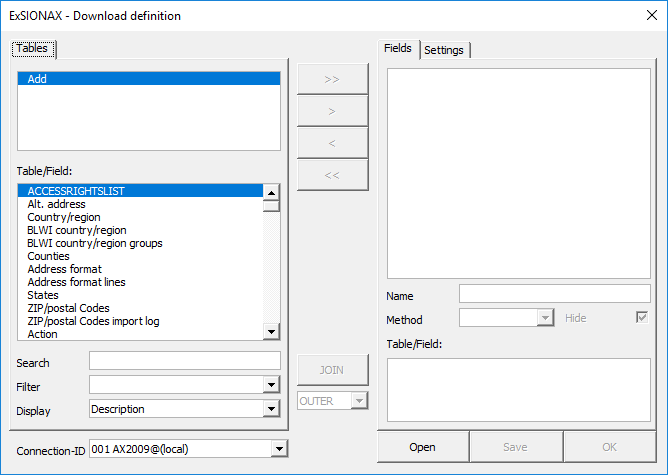Select ZIP/postal Codes import log entry
Image resolution: width=668 pixels, height=475 pixels.
click(140, 321)
